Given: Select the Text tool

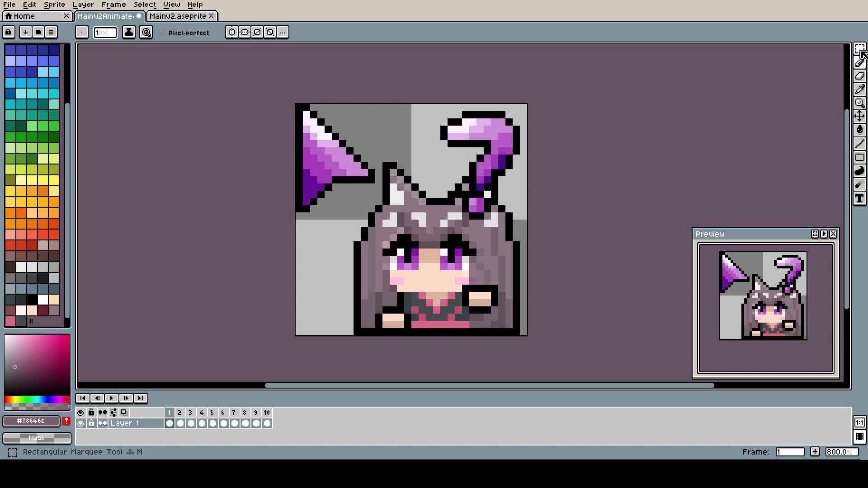Looking at the screenshot, I should click(859, 199).
